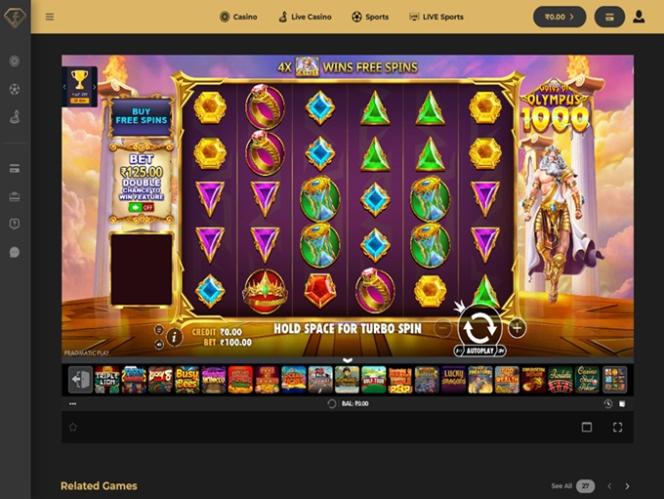The width and height of the screenshot is (664, 499).
Task: Add game to favorites with star icon
Action: tap(73, 427)
